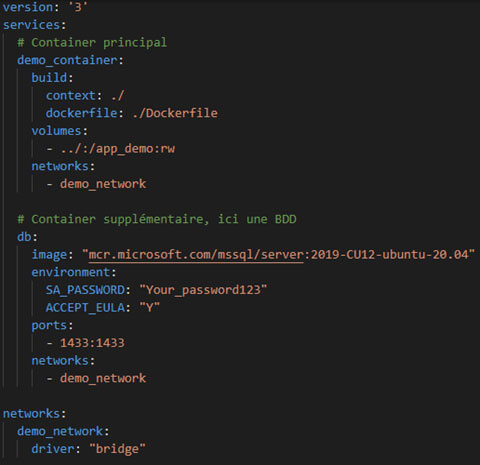Click the comment '# Container principal'
The height and width of the screenshot is (465, 480).
[x=92, y=43]
